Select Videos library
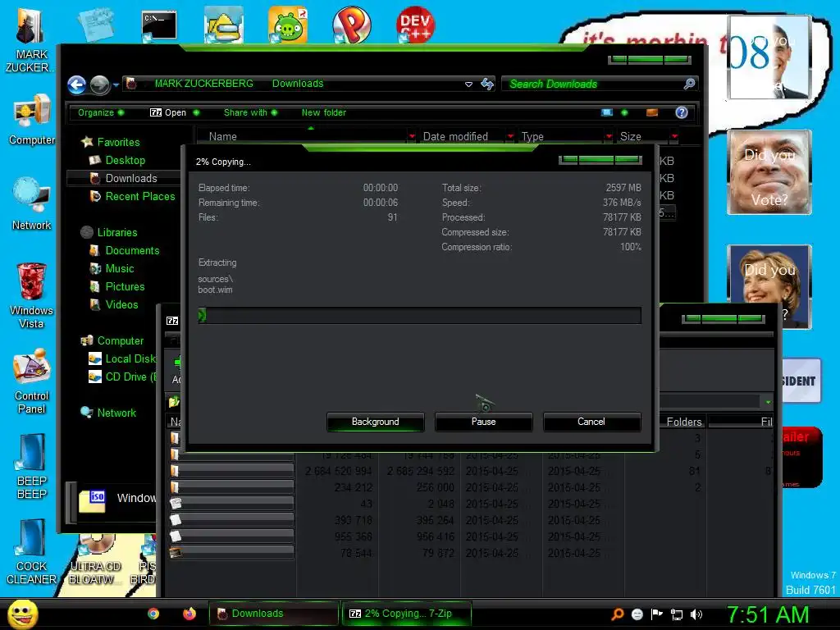Viewport: 840px width, 630px height. pos(121,305)
